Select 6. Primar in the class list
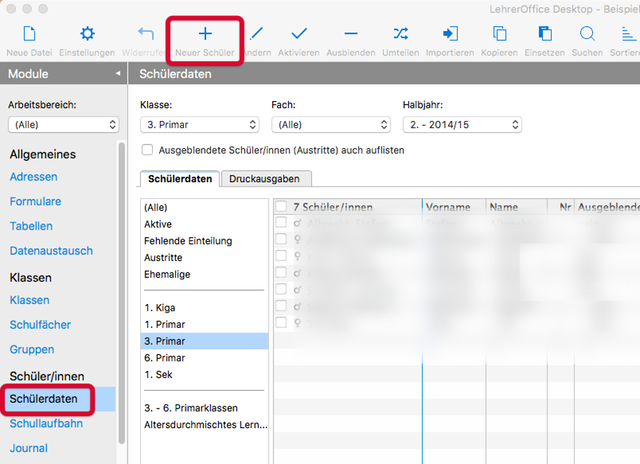 165,358
